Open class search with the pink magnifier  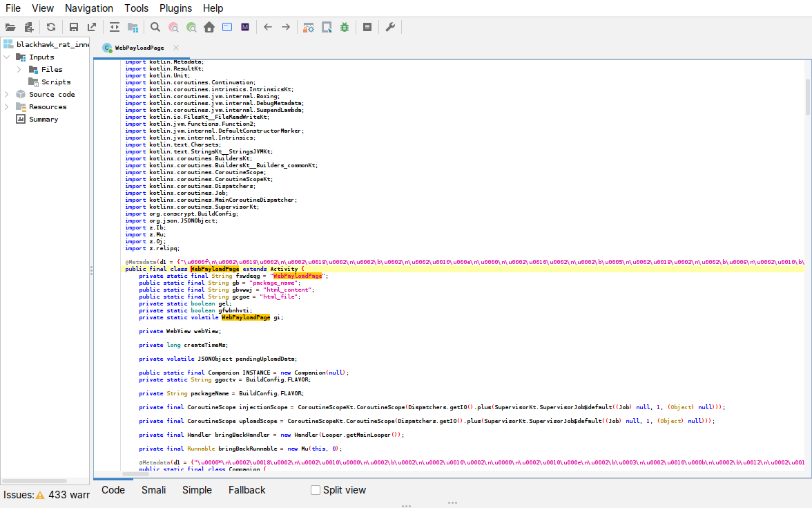coord(173,28)
